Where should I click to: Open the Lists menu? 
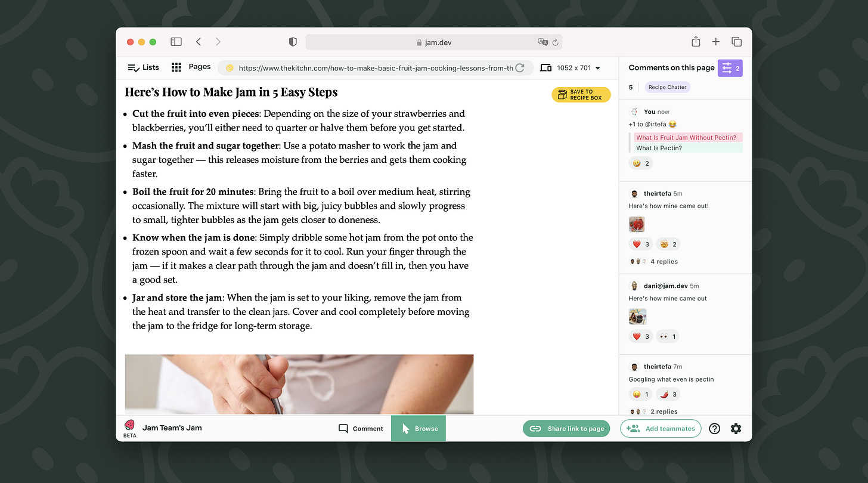click(x=144, y=67)
